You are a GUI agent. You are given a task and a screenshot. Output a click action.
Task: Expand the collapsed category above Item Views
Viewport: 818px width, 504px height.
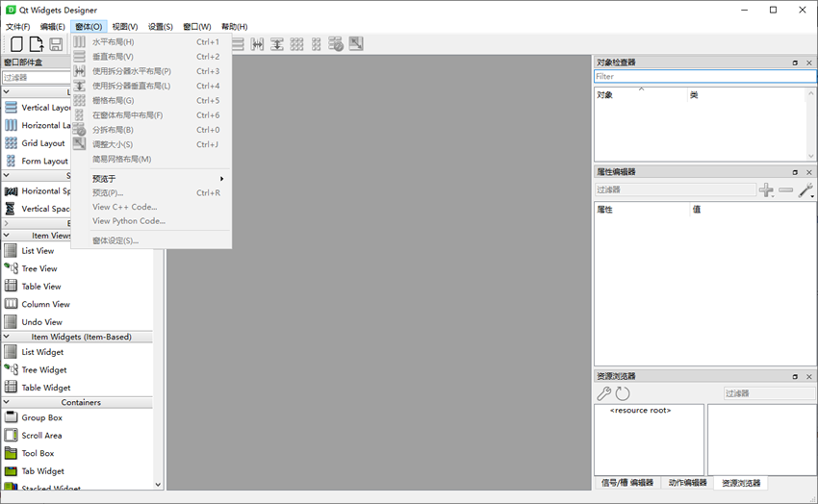point(7,223)
